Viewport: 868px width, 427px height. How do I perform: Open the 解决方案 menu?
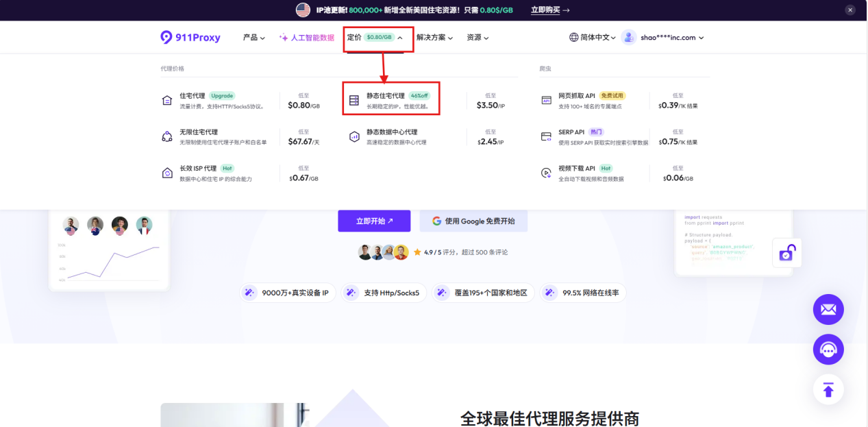(434, 38)
